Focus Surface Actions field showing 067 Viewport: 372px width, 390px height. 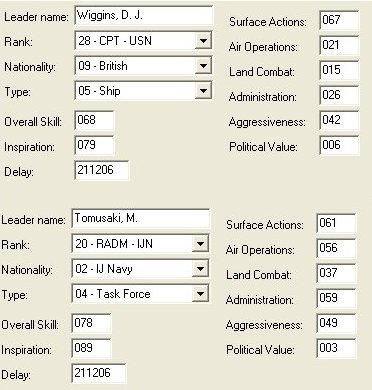[x=339, y=20]
